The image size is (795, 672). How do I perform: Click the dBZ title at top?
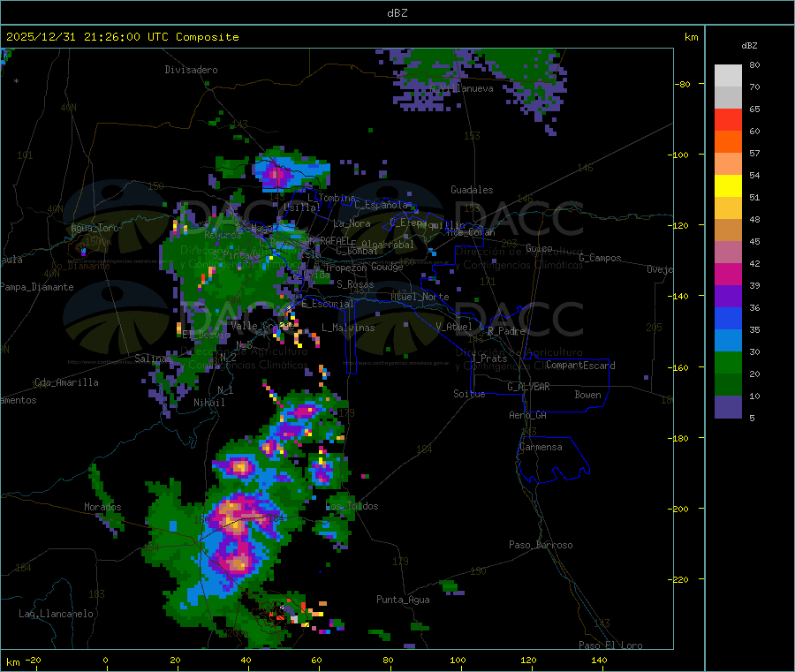click(397, 13)
